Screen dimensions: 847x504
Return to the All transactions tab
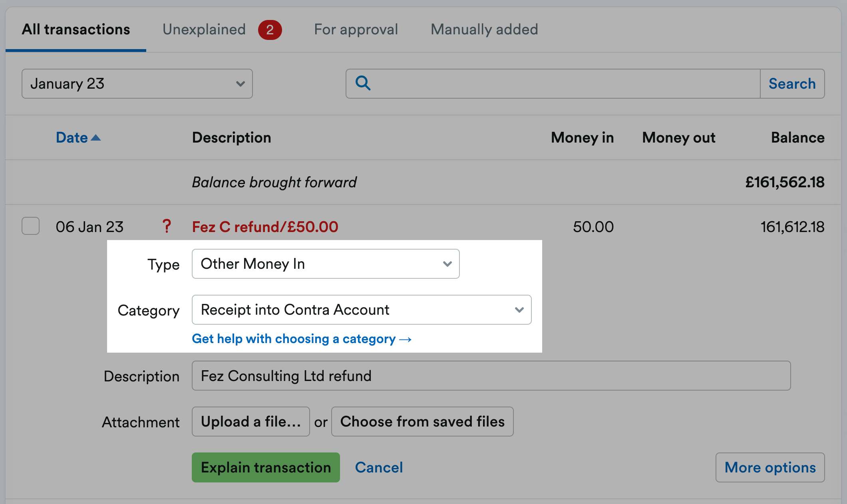pos(76,29)
